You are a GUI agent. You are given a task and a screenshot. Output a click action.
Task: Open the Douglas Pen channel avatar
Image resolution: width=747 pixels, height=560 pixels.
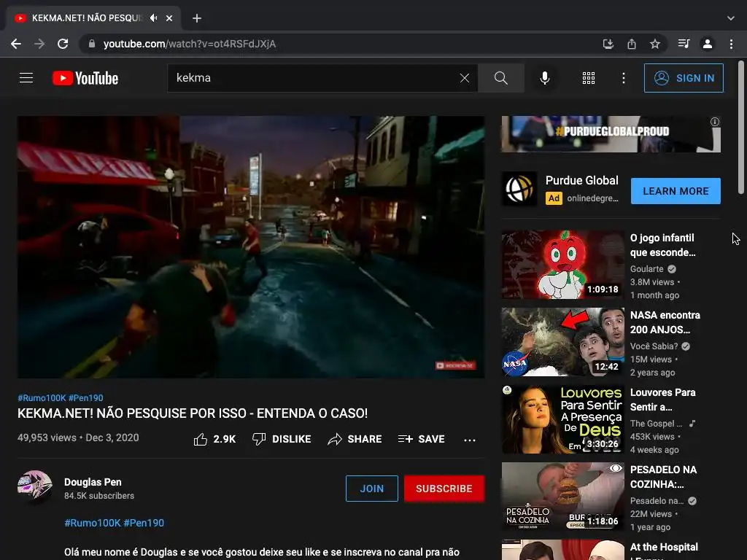tap(35, 488)
